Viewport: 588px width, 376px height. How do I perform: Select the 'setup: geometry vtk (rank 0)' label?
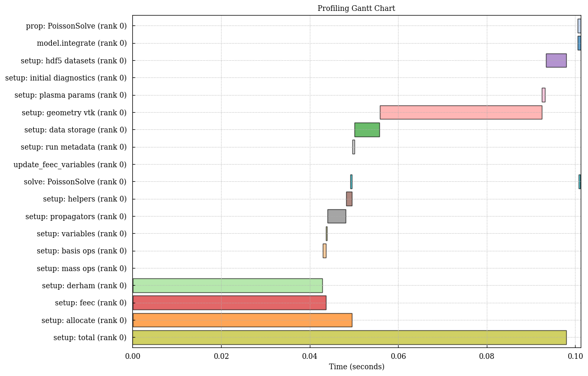pos(74,113)
